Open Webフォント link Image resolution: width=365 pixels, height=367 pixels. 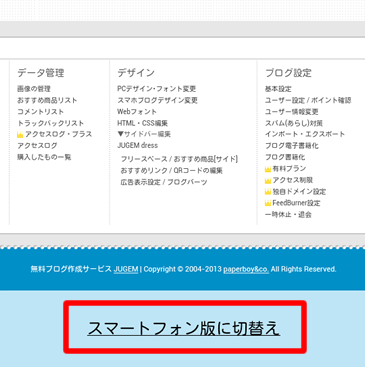point(137,112)
